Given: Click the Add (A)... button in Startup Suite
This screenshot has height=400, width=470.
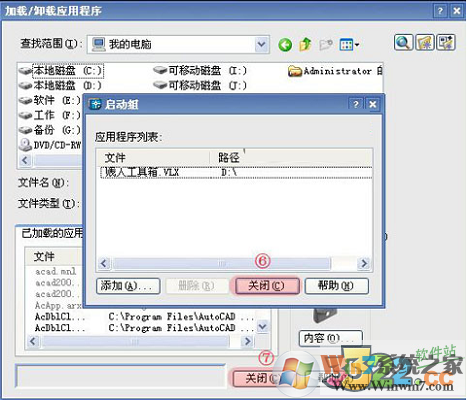Looking at the screenshot, I should [x=128, y=286].
